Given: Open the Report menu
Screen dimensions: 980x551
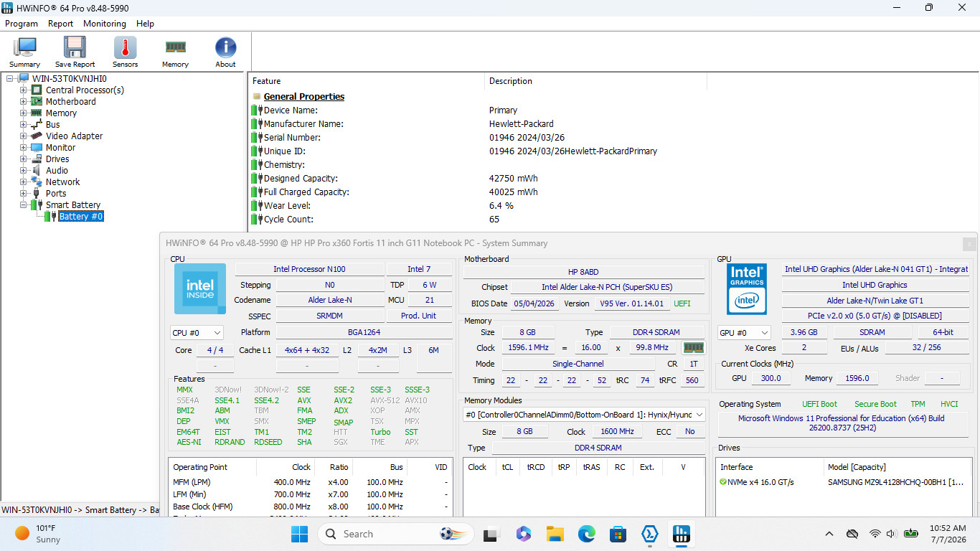Looking at the screenshot, I should coord(60,24).
